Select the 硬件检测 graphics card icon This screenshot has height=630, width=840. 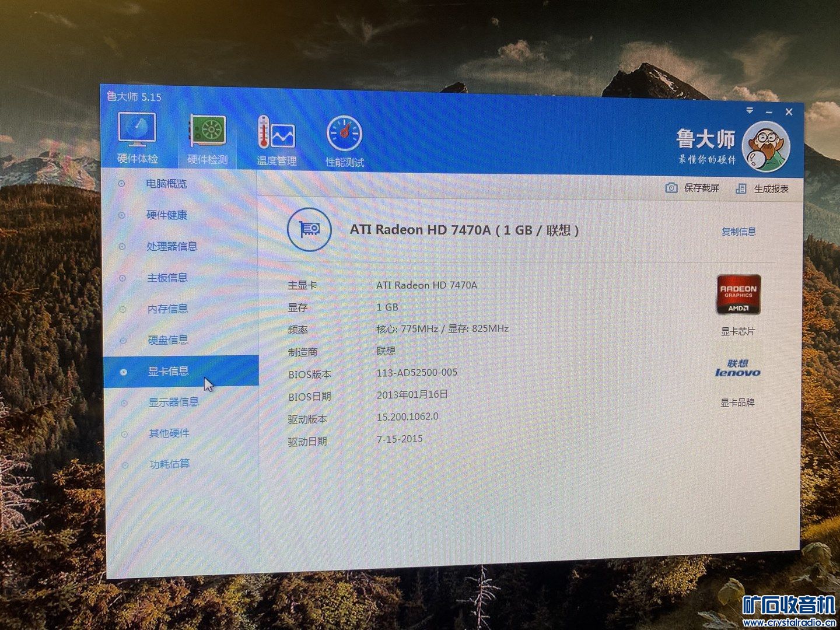(x=207, y=131)
